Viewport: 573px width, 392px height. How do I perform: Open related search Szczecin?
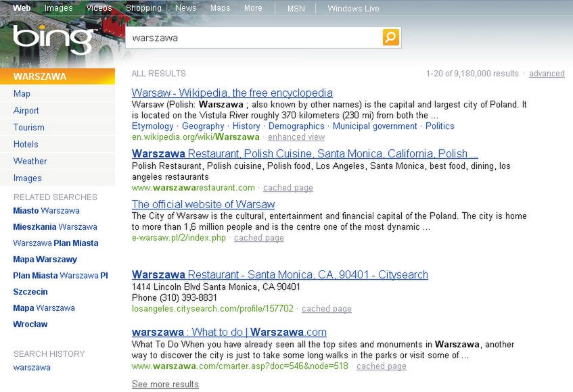click(x=30, y=291)
